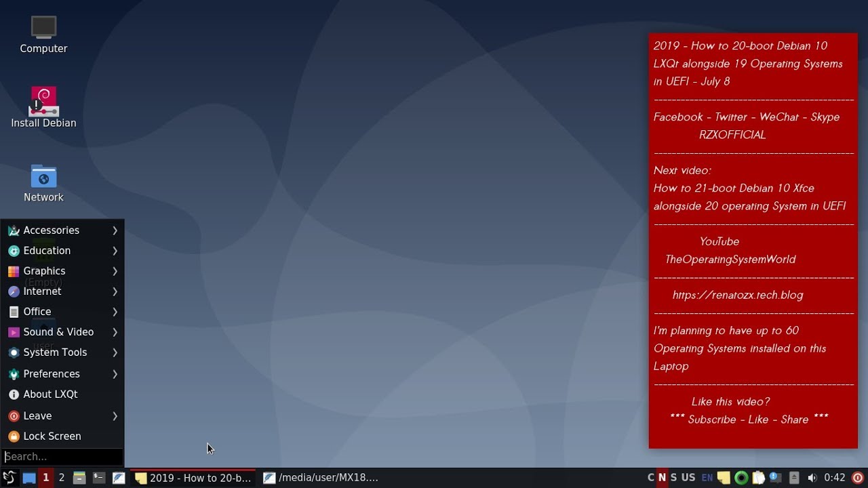
Task: Open the speaker volume control icon
Action: [812, 478]
